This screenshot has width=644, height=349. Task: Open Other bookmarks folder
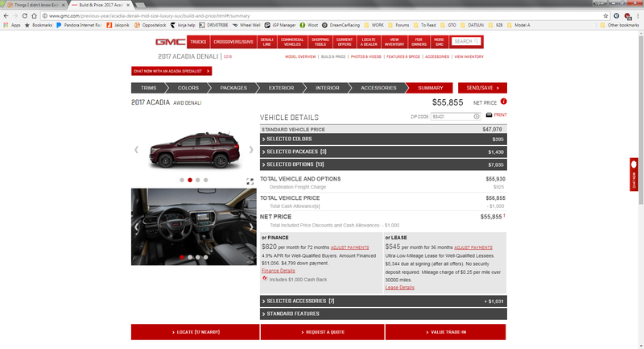click(x=620, y=25)
